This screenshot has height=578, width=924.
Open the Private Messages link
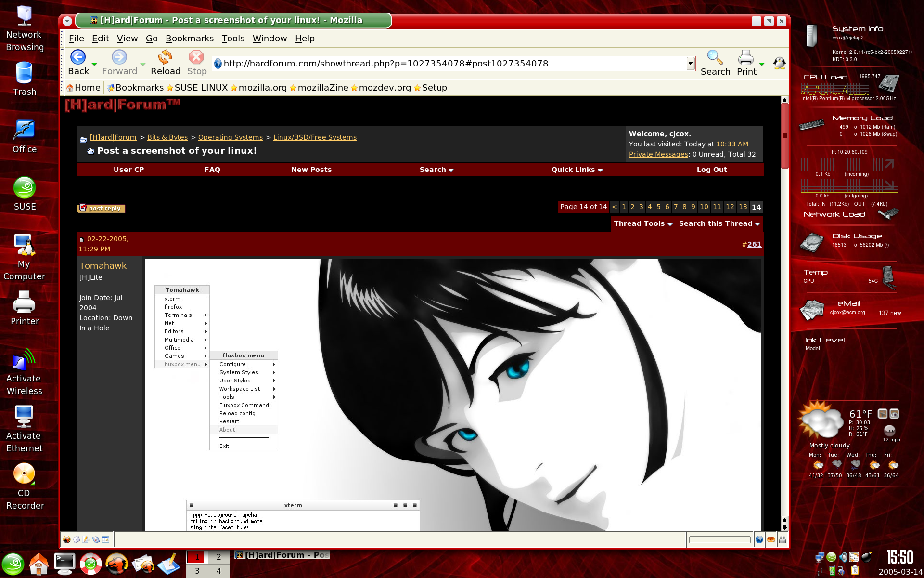click(x=658, y=154)
